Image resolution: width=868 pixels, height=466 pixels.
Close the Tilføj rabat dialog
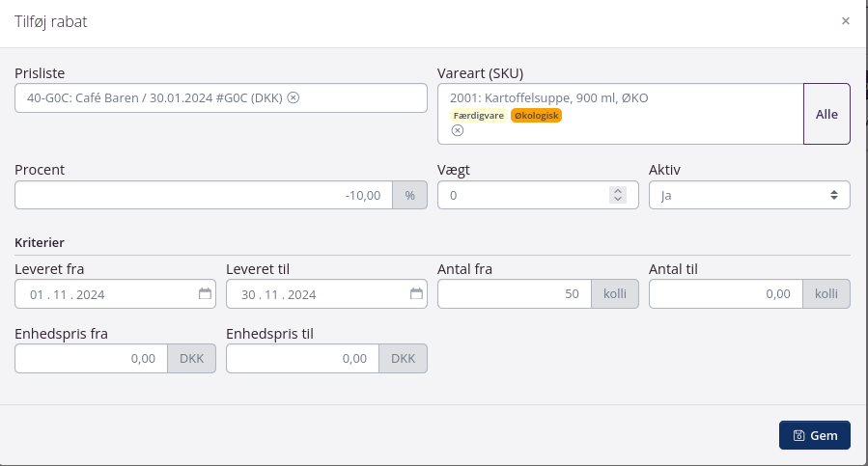click(x=846, y=21)
